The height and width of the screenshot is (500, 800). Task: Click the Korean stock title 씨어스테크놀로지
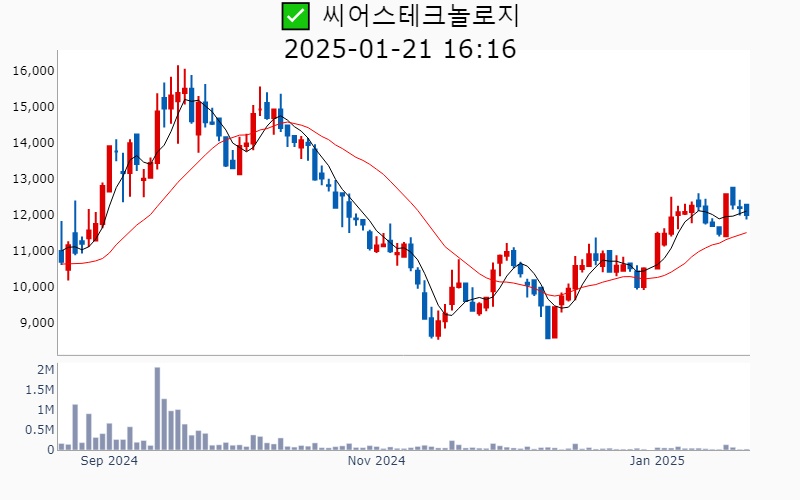coord(420,16)
